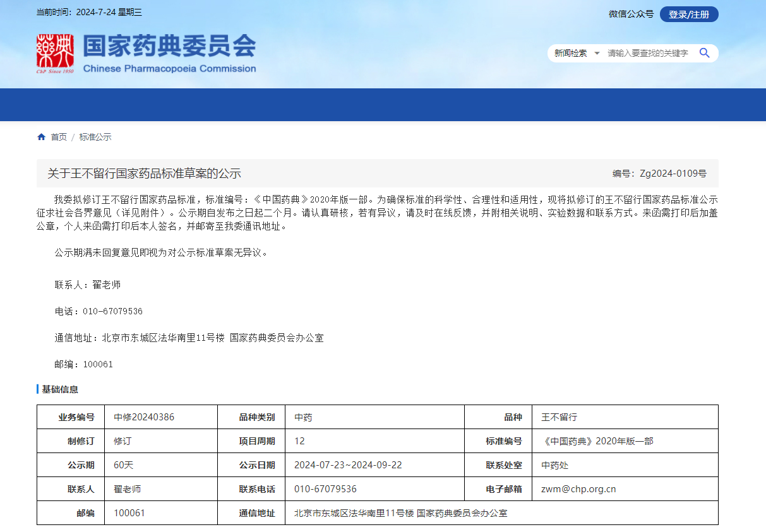Click the notice title about 王不留行

pyautogui.click(x=145, y=174)
